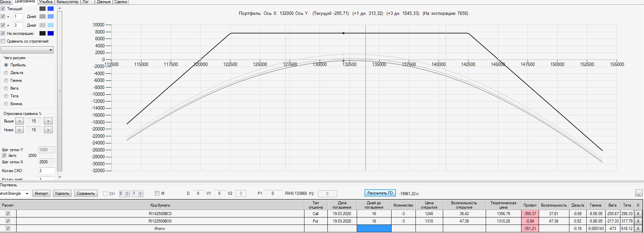644x233 pixels.
Task: Pick the pale blue swatch for +3 Дней
Action: (x=51, y=25)
